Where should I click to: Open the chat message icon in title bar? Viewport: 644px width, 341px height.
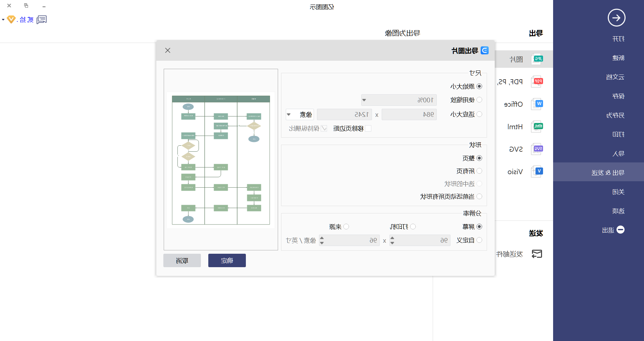pyautogui.click(x=42, y=20)
